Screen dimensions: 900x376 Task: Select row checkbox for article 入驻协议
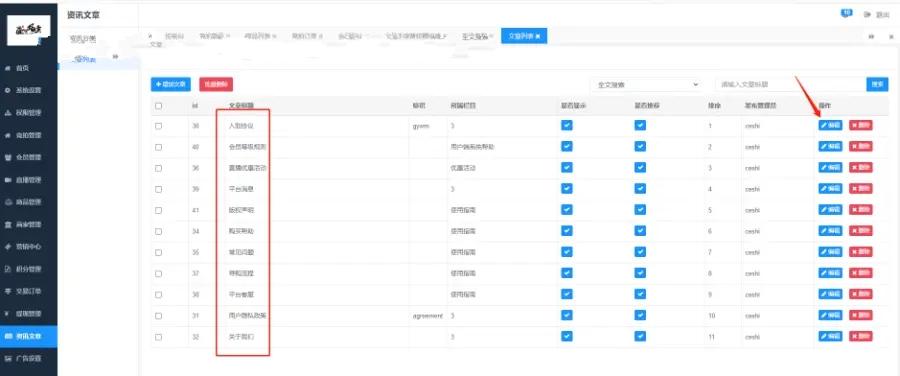[158, 126]
